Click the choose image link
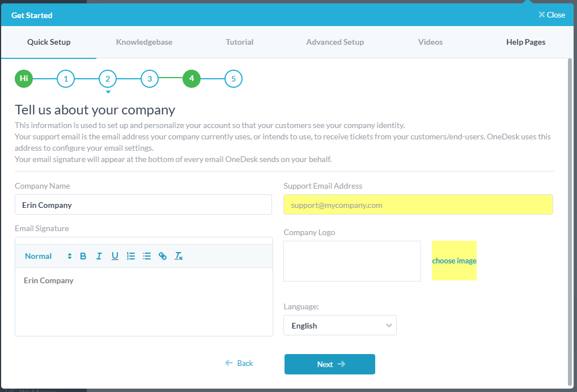577x392 pixels. click(x=454, y=261)
